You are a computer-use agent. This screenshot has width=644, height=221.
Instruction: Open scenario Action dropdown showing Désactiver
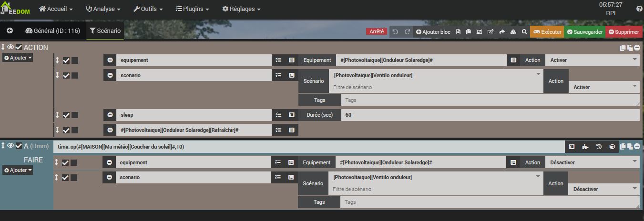pos(604,189)
